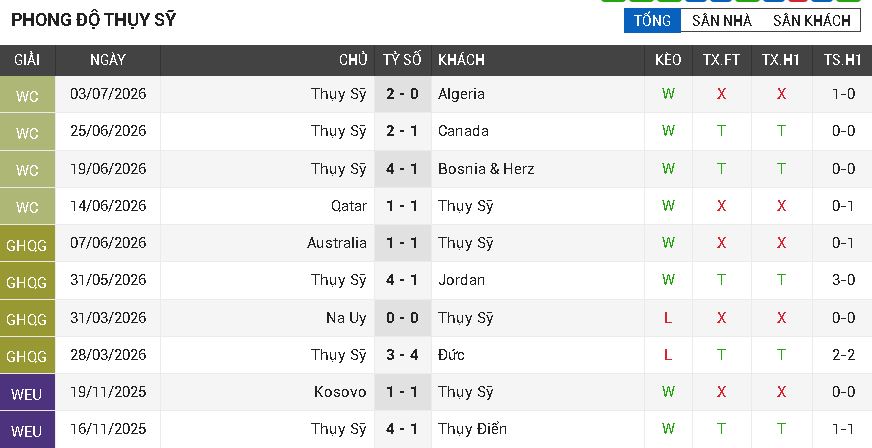This screenshot has height=448, width=872.
Task: Open the SÂN KHÁCH tab
Action: (x=811, y=21)
